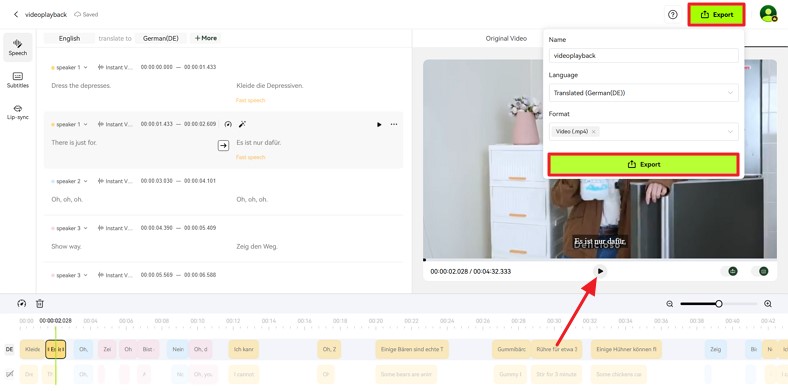Click Instant Voice icon in 'Dress the depresses' row

[x=101, y=67]
